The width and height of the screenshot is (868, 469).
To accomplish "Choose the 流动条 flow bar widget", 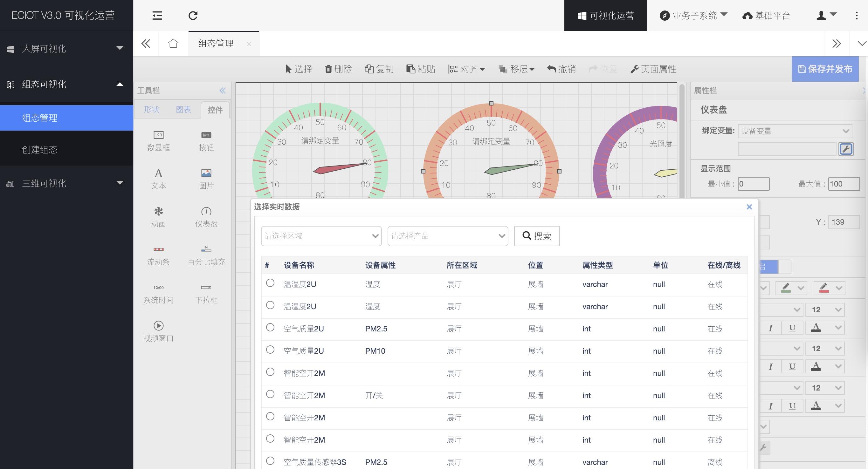I will (x=158, y=255).
